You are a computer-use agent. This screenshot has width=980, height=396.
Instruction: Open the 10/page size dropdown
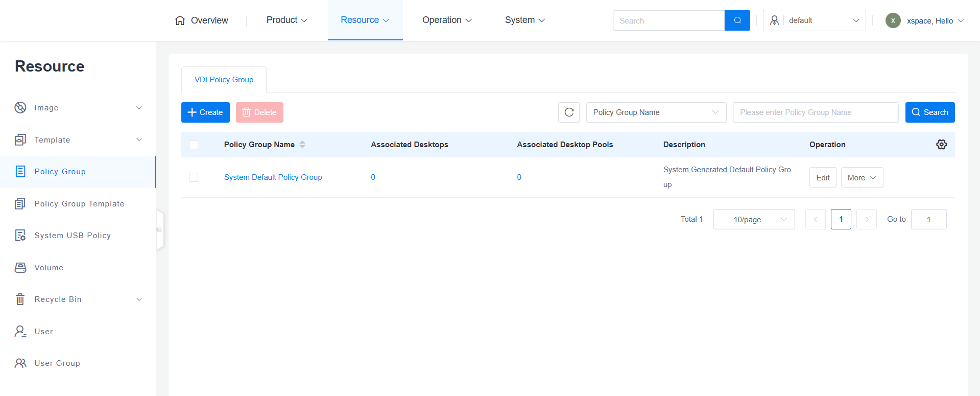[754, 219]
